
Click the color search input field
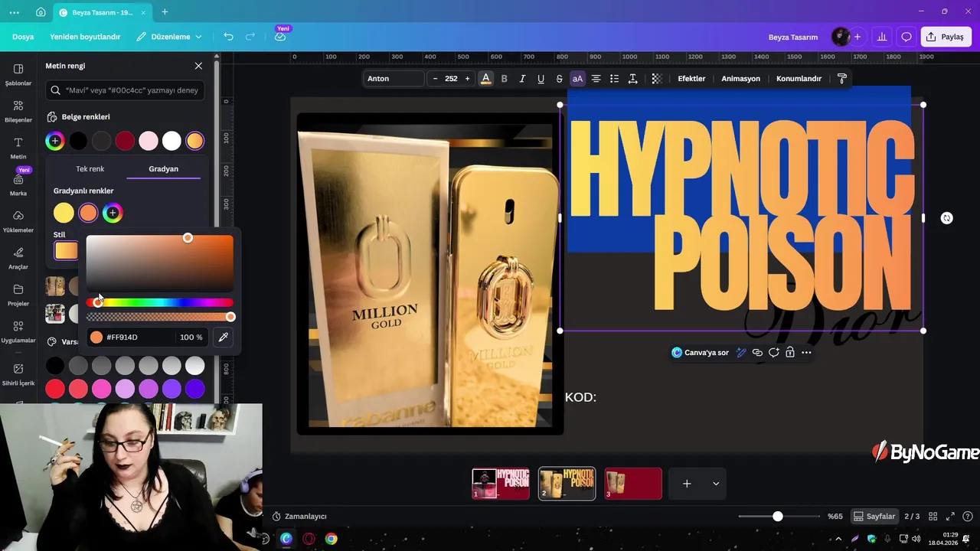click(x=125, y=90)
